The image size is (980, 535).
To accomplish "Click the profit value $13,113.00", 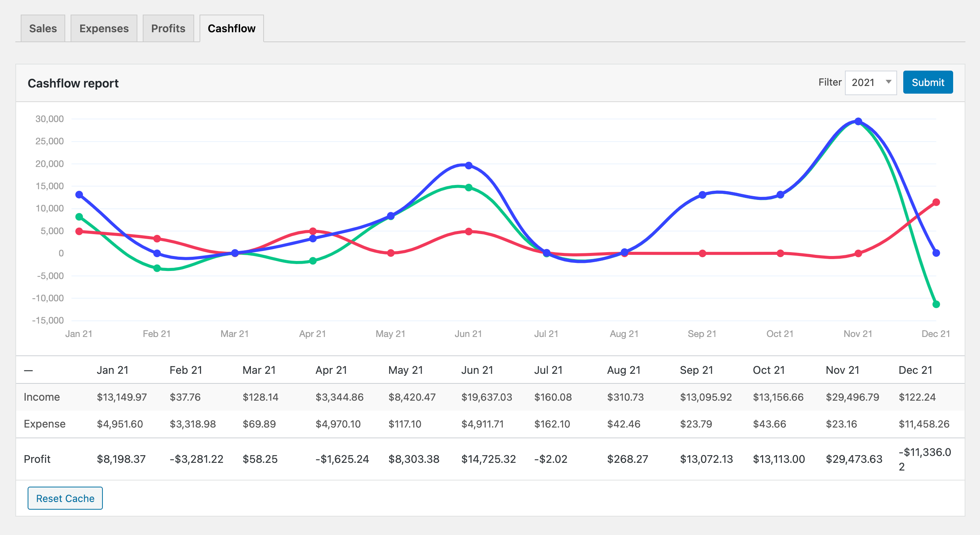I will point(779,459).
